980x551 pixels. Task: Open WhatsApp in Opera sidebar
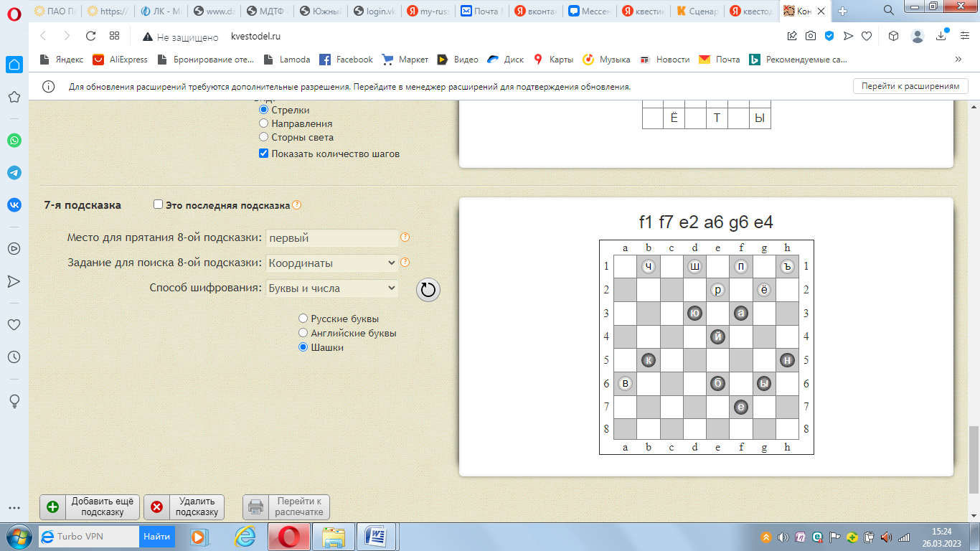click(x=14, y=141)
